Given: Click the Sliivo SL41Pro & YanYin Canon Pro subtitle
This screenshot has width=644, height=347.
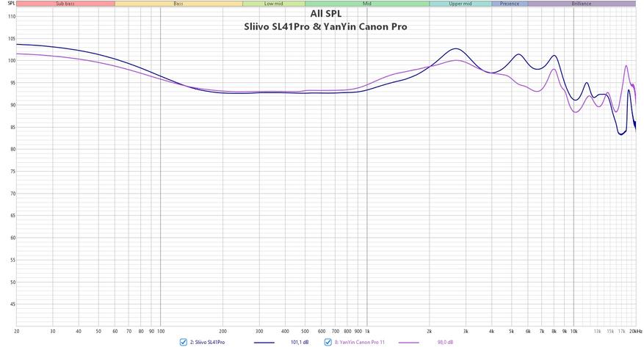Looking at the screenshot, I should 326,26.
